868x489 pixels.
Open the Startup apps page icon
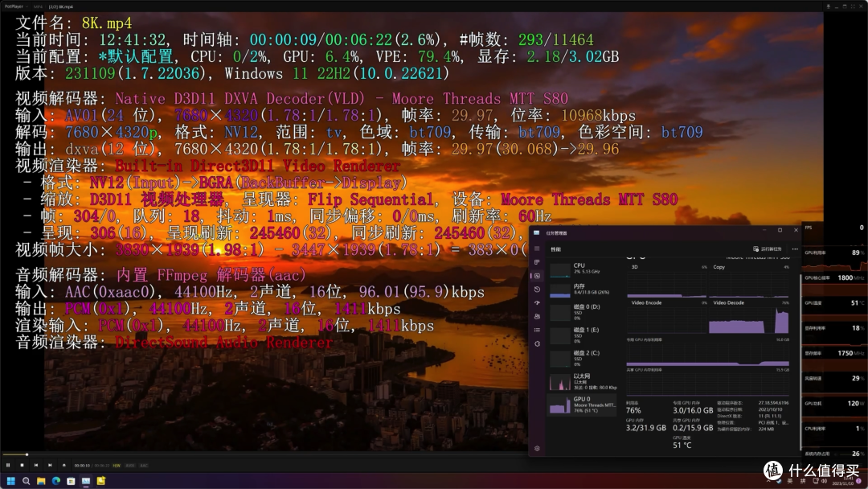click(x=537, y=302)
